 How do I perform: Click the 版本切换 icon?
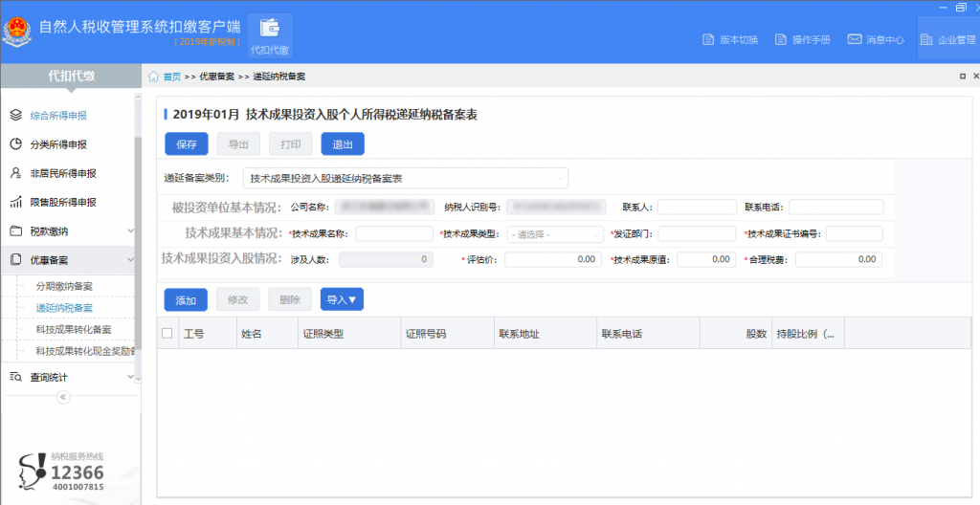708,39
